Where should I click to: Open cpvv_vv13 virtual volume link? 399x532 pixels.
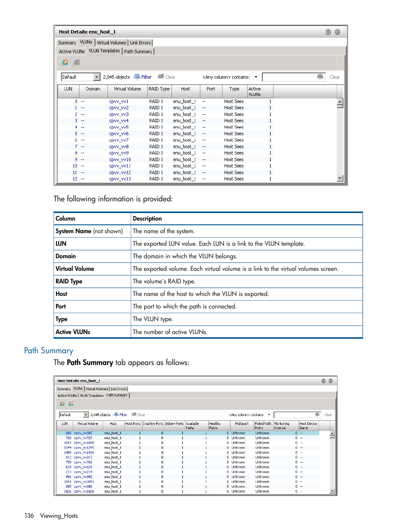point(120,179)
